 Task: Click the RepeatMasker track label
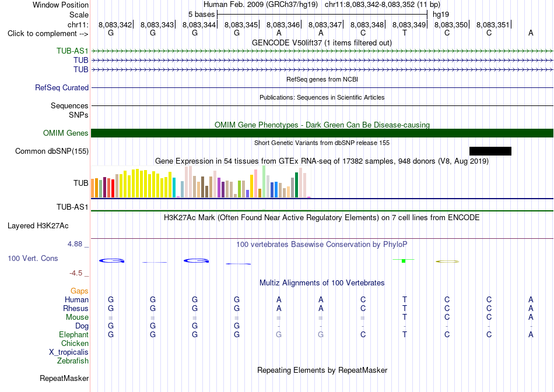tap(64, 378)
